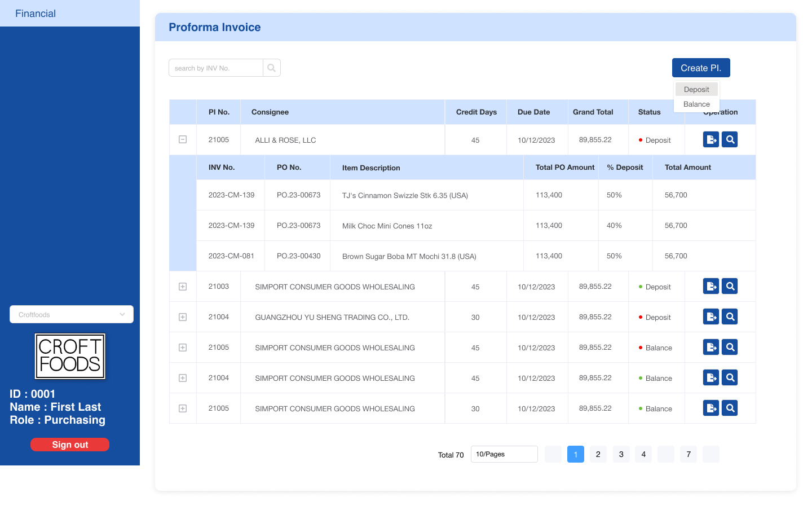Export the GUANGZHOU YU SHENG TRADING invoice
Viewport: 812px width, 532px height.
click(711, 316)
